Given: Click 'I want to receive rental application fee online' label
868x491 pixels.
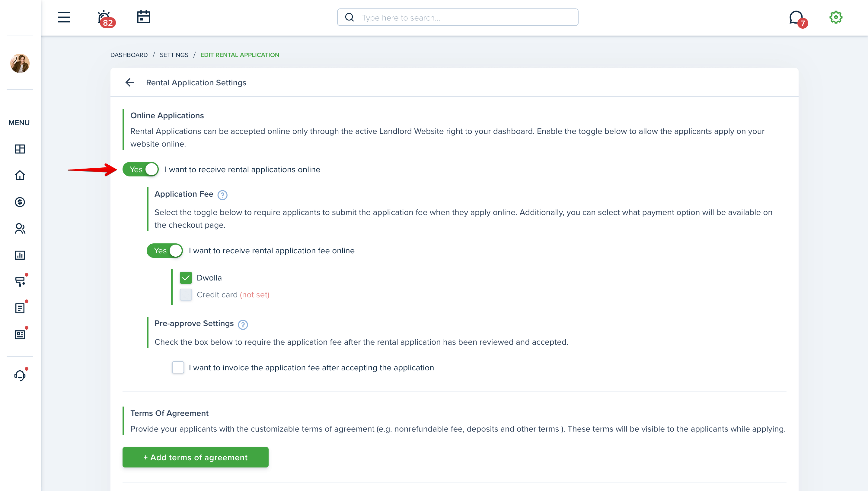Looking at the screenshot, I should click(272, 251).
